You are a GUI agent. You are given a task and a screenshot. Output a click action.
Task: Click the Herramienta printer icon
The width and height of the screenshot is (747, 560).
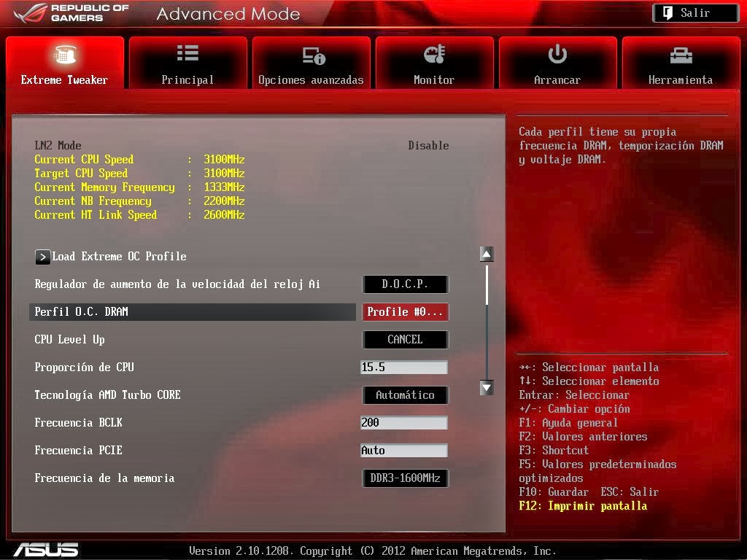click(681, 55)
